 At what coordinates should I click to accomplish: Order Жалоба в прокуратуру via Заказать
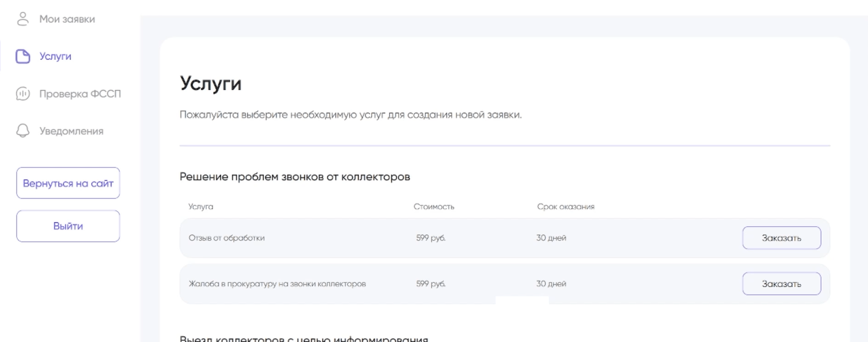point(781,284)
